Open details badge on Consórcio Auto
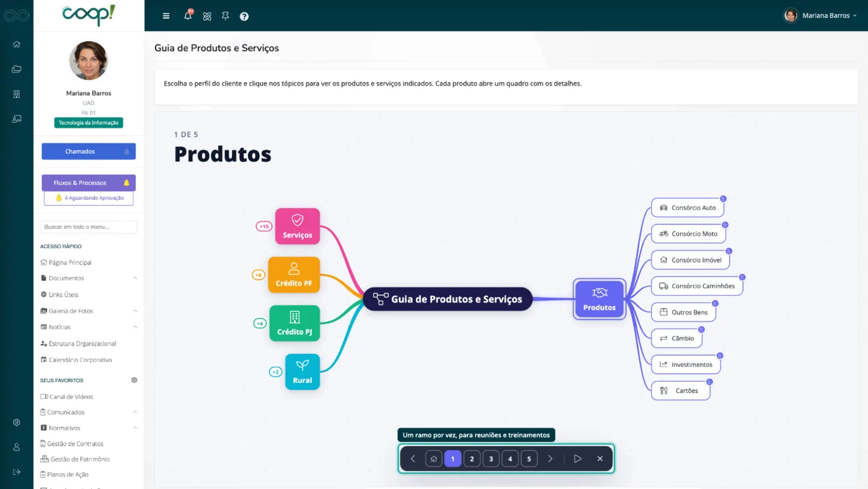The image size is (868, 489). [724, 199]
